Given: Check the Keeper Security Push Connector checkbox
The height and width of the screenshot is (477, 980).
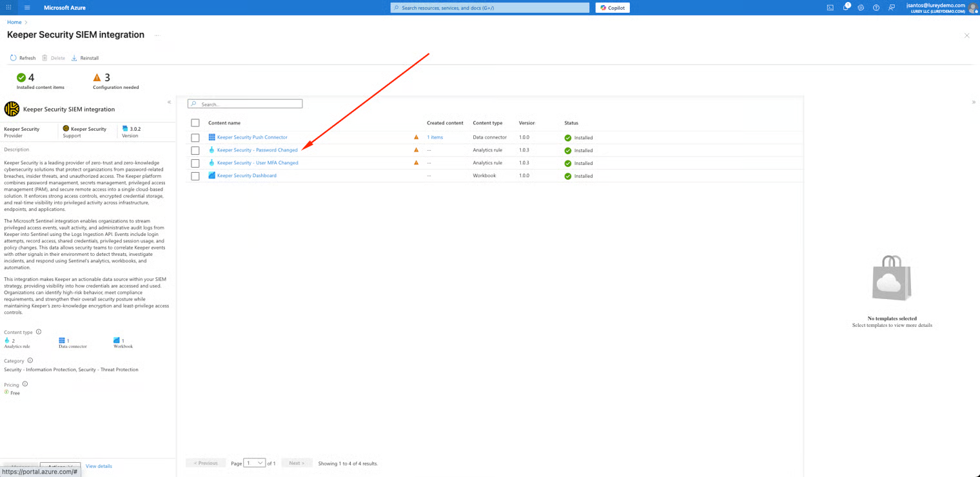Looking at the screenshot, I should pos(195,138).
